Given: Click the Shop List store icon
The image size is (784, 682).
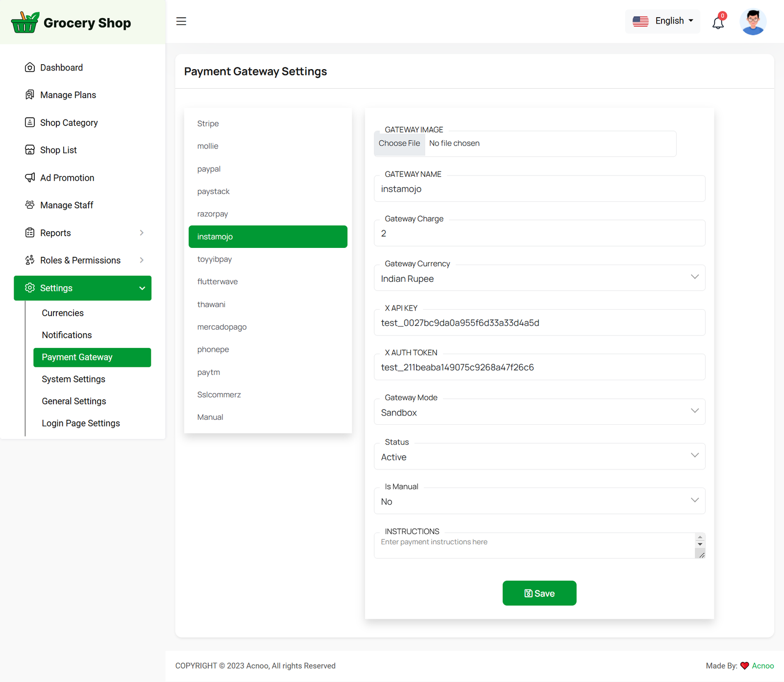Looking at the screenshot, I should pos(30,150).
